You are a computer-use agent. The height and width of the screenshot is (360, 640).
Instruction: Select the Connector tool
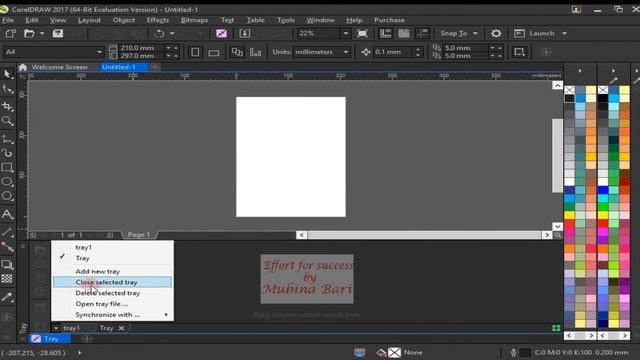tap(7, 247)
